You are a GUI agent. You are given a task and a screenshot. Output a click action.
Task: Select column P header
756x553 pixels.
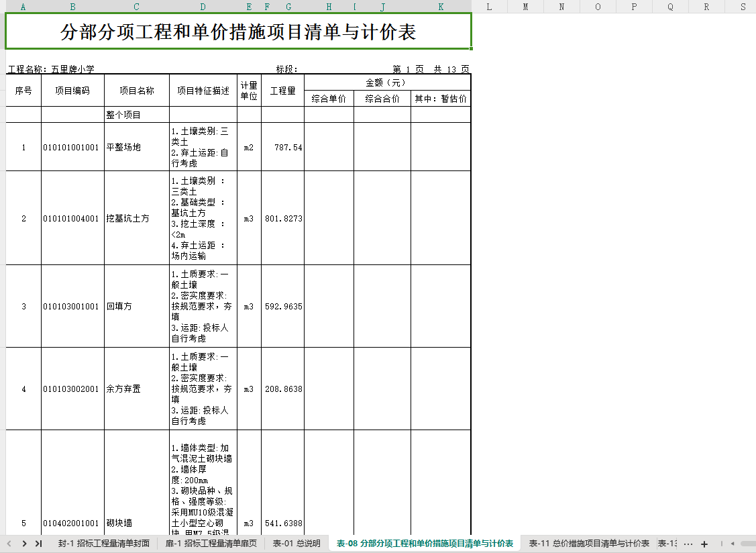[634, 7]
